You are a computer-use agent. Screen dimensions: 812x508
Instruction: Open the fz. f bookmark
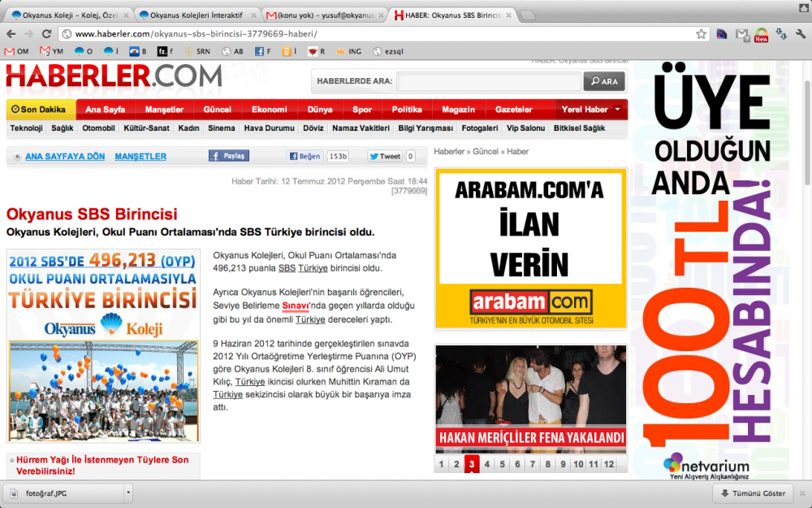[166, 51]
